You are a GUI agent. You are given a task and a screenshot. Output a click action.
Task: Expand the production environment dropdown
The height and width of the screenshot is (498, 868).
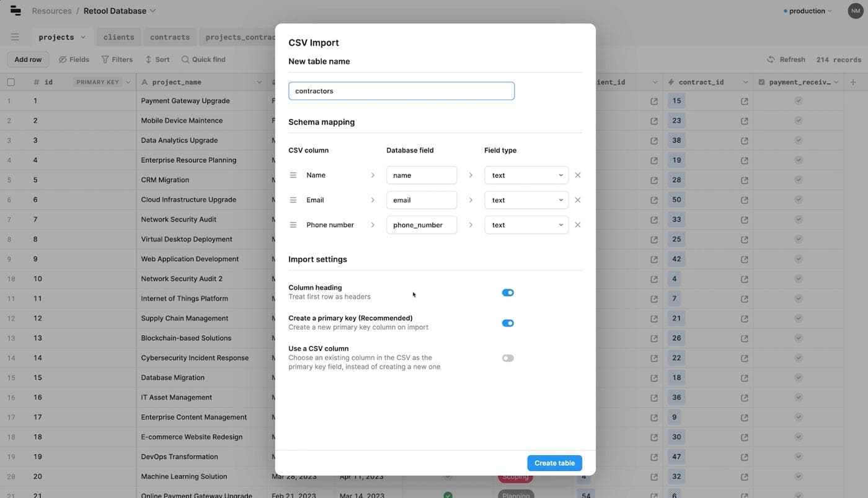[x=807, y=11]
